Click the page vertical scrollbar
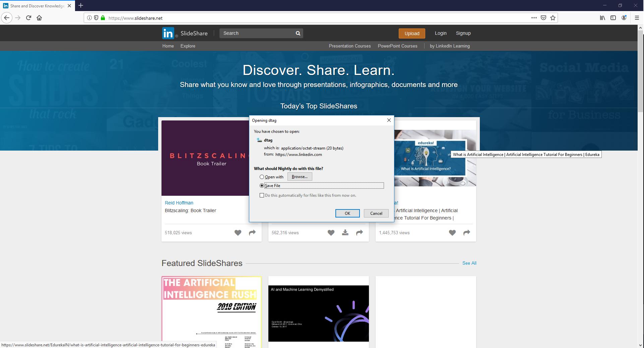The image size is (644, 348). [640, 167]
